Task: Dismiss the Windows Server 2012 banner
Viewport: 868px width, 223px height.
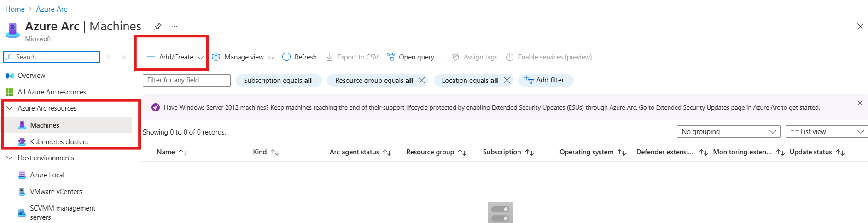Action: 860,103
